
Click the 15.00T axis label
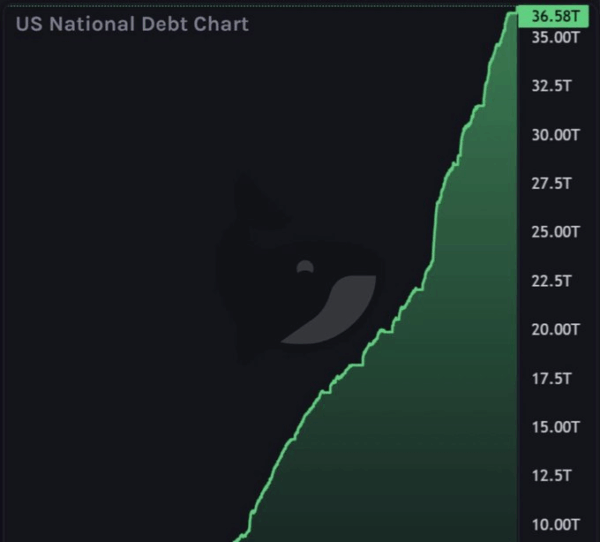click(x=556, y=427)
